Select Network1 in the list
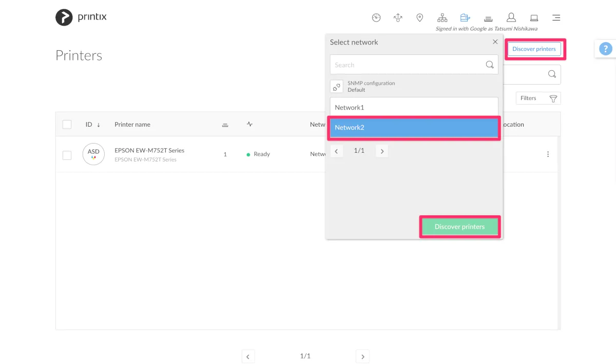This screenshot has height=364, width=616. pos(414,107)
